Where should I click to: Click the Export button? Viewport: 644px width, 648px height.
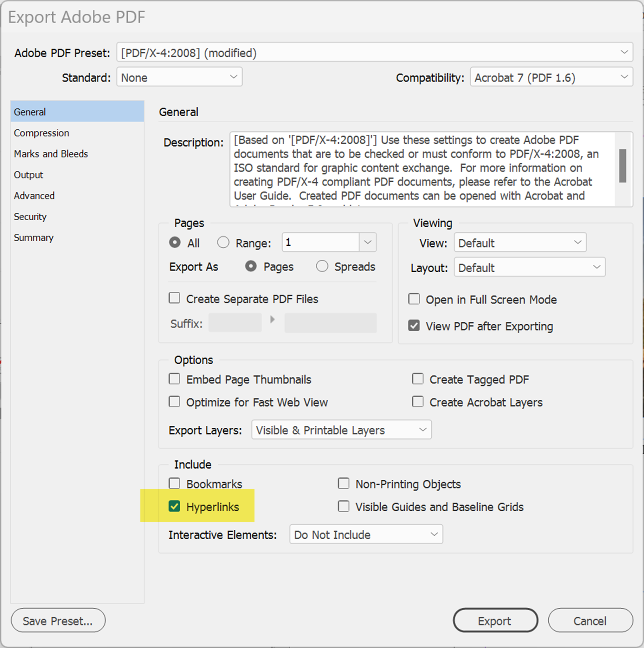click(x=495, y=620)
